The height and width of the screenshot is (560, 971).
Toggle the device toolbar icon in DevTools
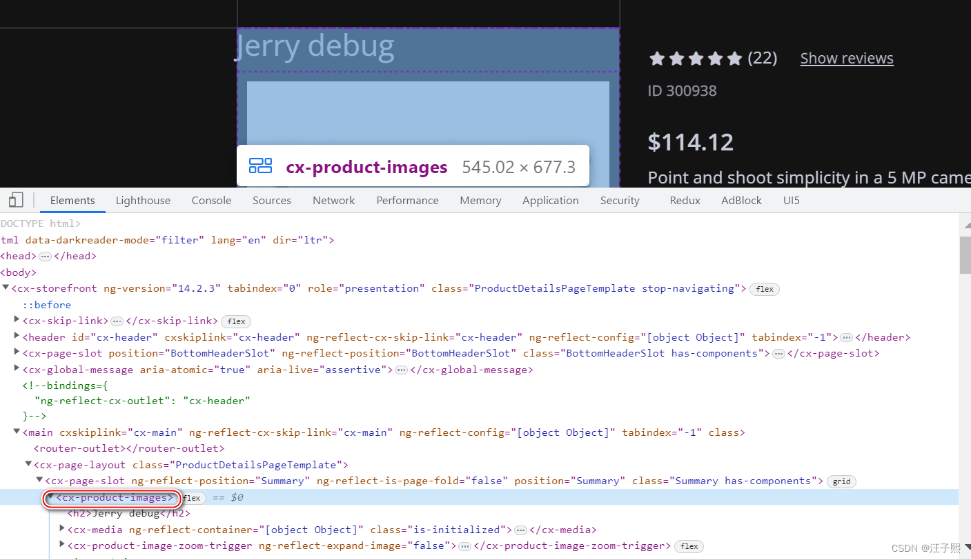point(16,200)
